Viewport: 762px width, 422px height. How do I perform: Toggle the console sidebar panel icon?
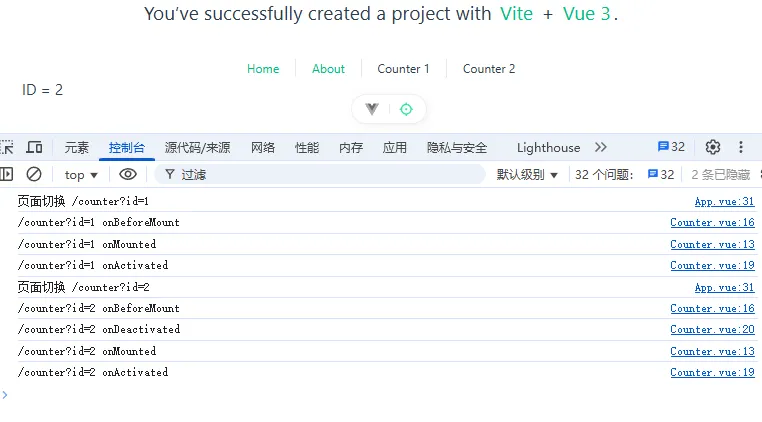pos(7,174)
